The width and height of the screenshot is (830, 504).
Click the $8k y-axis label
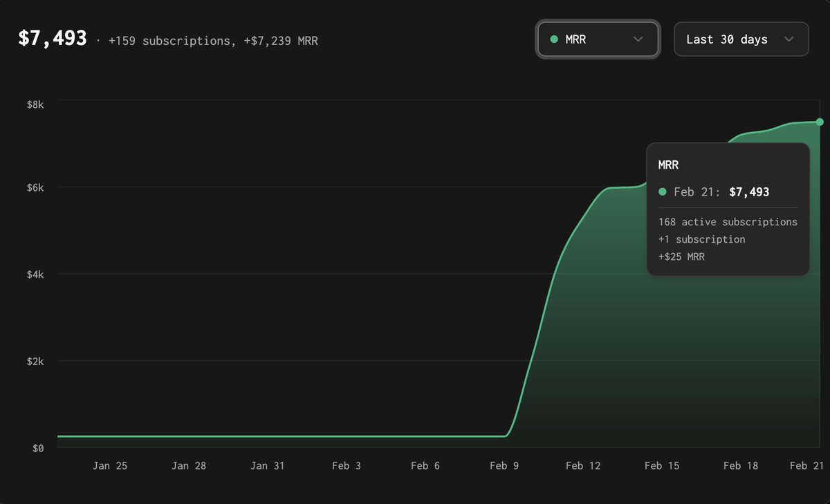point(35,104)
